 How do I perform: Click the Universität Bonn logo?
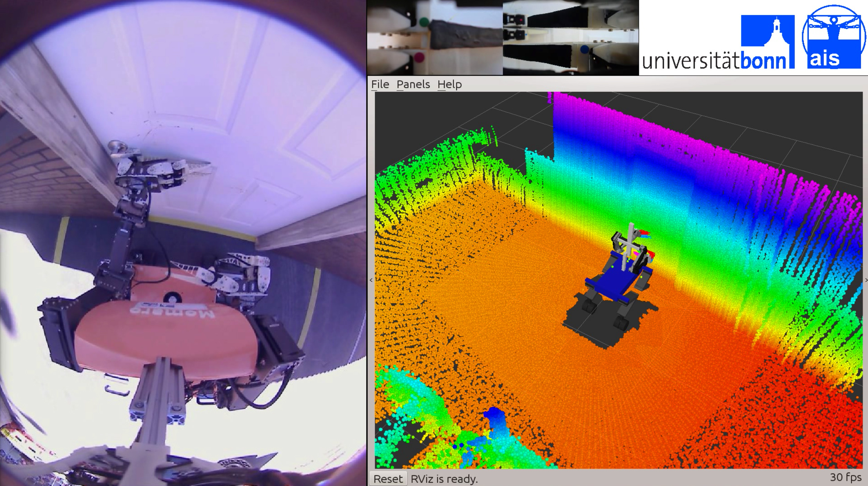(x=718, y=42)
